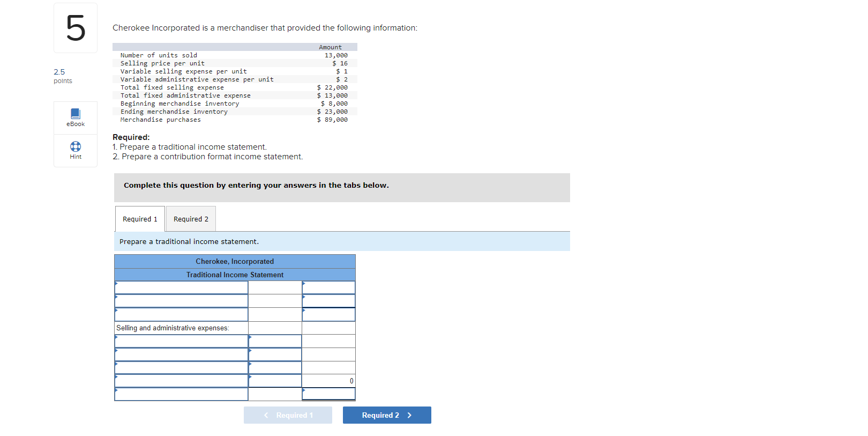Click the 'Selling and administrative expenses:' label
This screenshot has height=436, width=868.
click(x=173, y=328)
